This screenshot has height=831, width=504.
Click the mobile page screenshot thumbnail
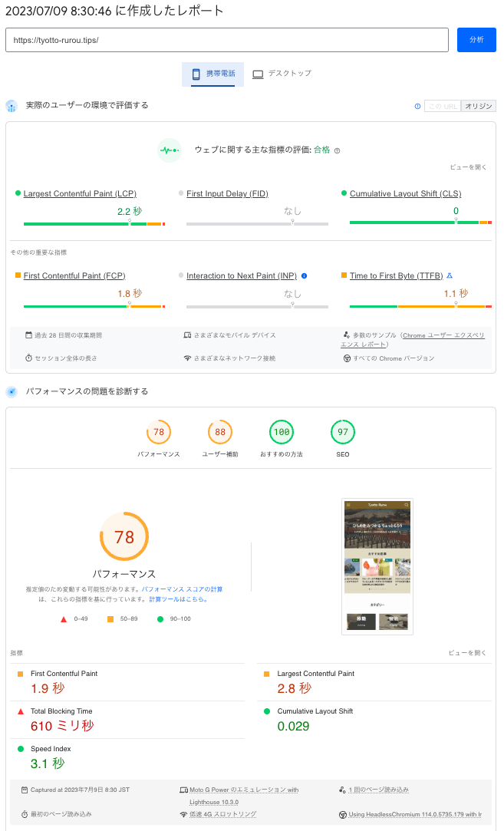click(377, 566)
